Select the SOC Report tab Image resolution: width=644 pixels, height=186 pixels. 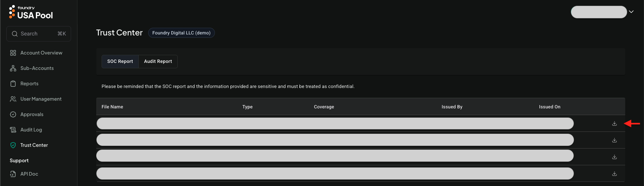[x=120, y=62]
